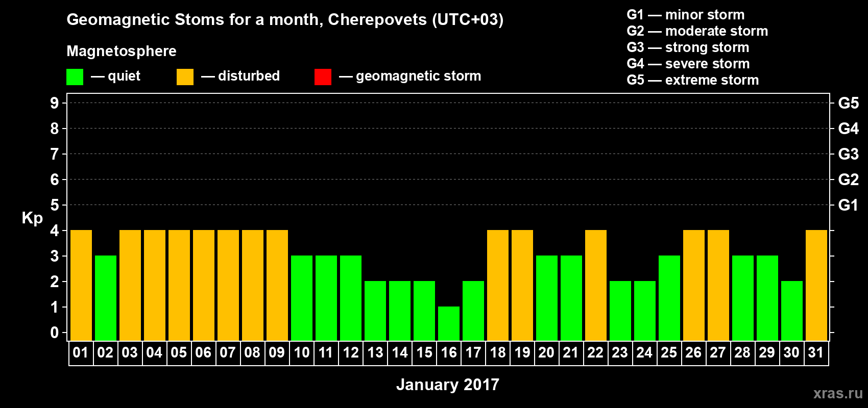This screenshot has height=408, width=868.
Task: Click the 'disturbed' legend label
Action: pos(249,76)
